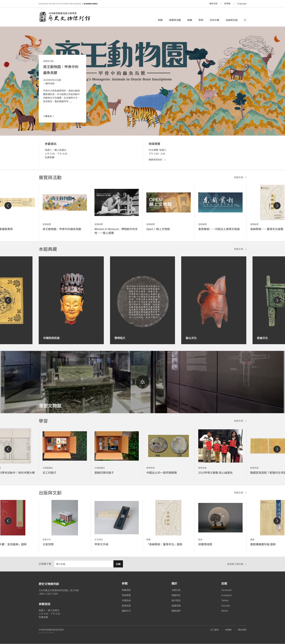
Task: Expand 查看全部 for 展覽與活動 section
Action: [240, 177]
